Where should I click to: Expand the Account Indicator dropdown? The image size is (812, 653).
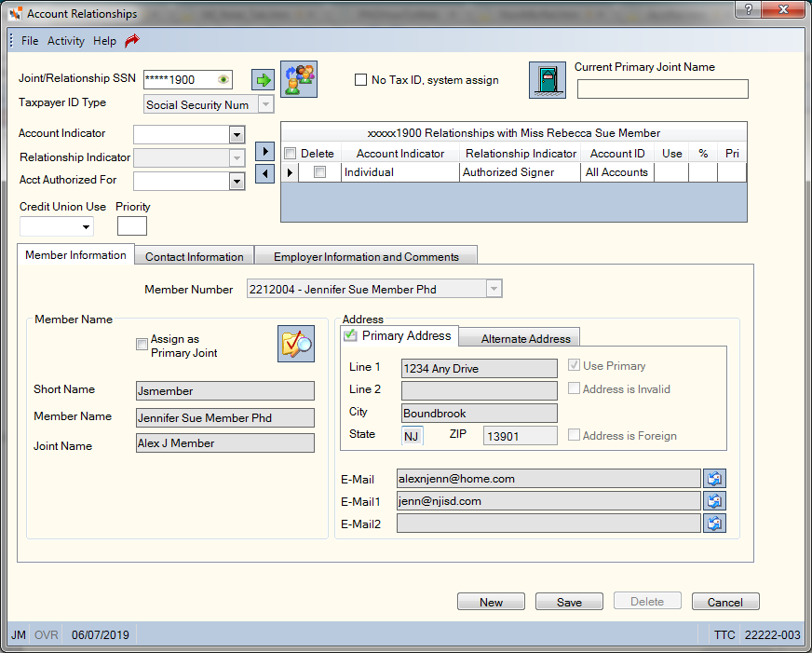tap(237, 135)
